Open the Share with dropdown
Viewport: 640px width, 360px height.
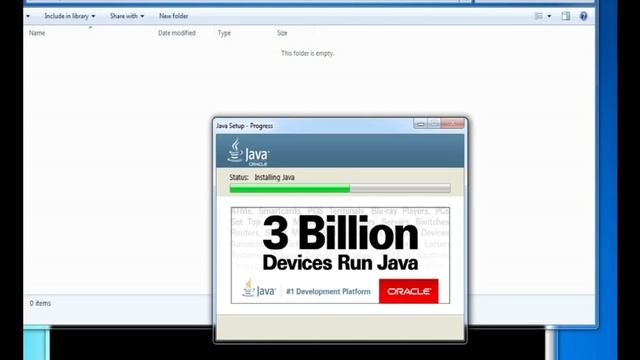tap(127, 16)
